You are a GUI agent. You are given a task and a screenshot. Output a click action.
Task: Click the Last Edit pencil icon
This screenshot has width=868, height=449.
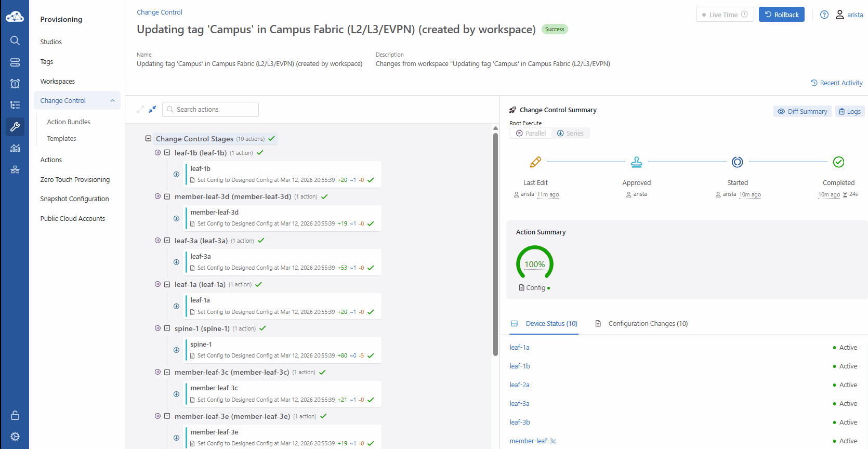[535, 162]
